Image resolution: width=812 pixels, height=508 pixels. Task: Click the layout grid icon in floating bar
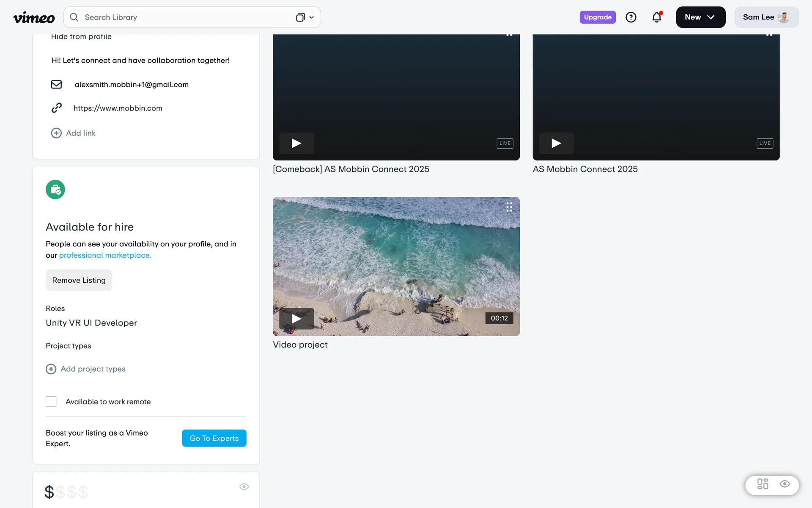[763, 484]
